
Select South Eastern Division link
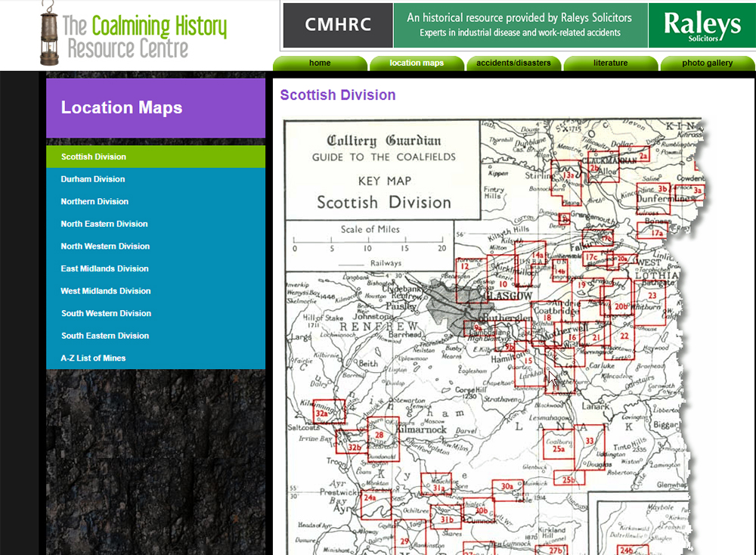(x=105, y=336)
